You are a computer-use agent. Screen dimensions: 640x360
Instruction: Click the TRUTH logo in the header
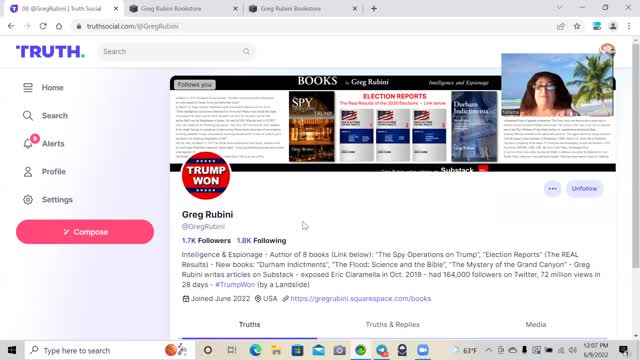50,52
